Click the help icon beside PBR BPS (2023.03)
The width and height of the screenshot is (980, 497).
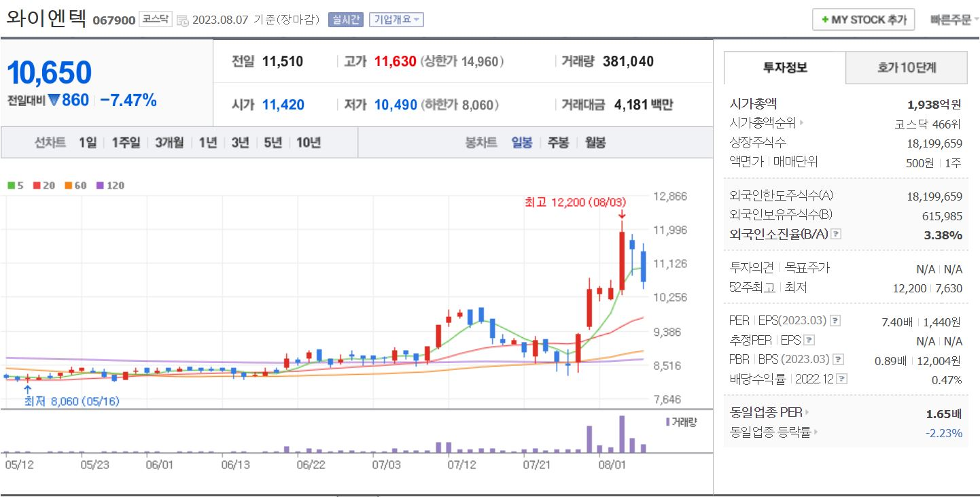[839, 359]
